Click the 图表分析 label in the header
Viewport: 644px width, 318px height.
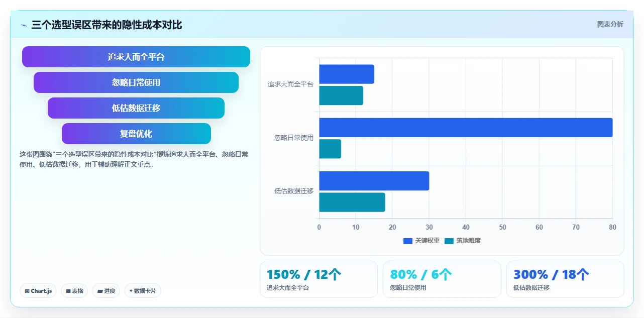pos(610,24)
